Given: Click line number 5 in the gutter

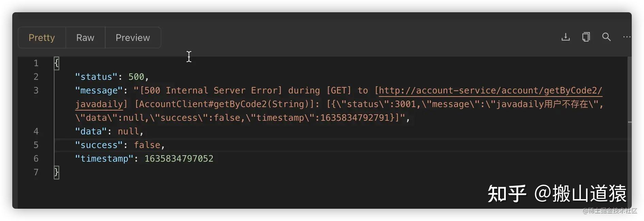Looking at the screenshot, I should click(36, 145).
